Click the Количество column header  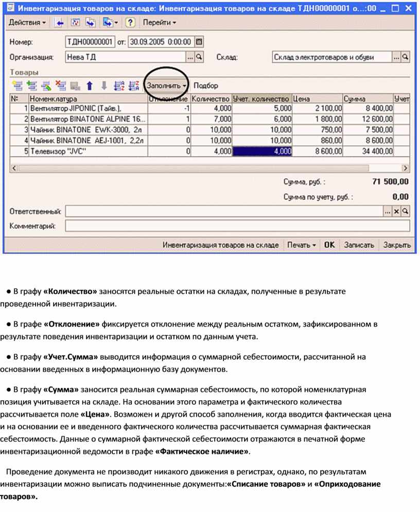[211, 98]
